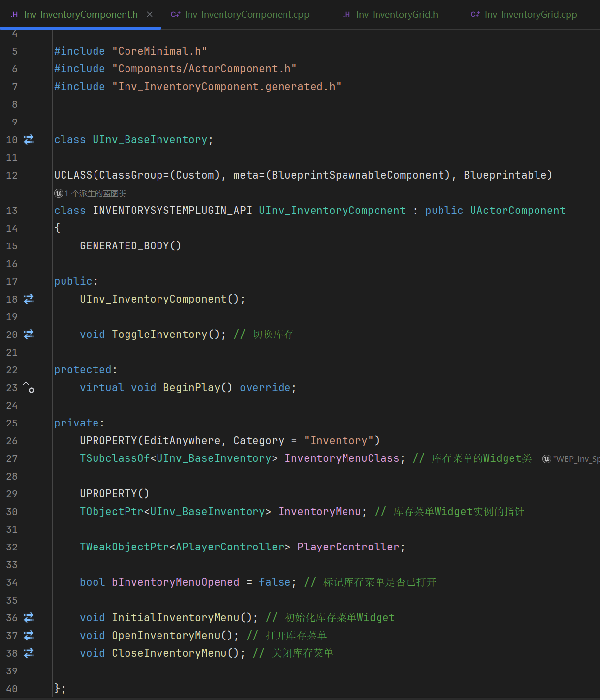The image size is (600, 700).
Task: Click Blueprintable specifier in UCLASS macro
Action: 505,175
